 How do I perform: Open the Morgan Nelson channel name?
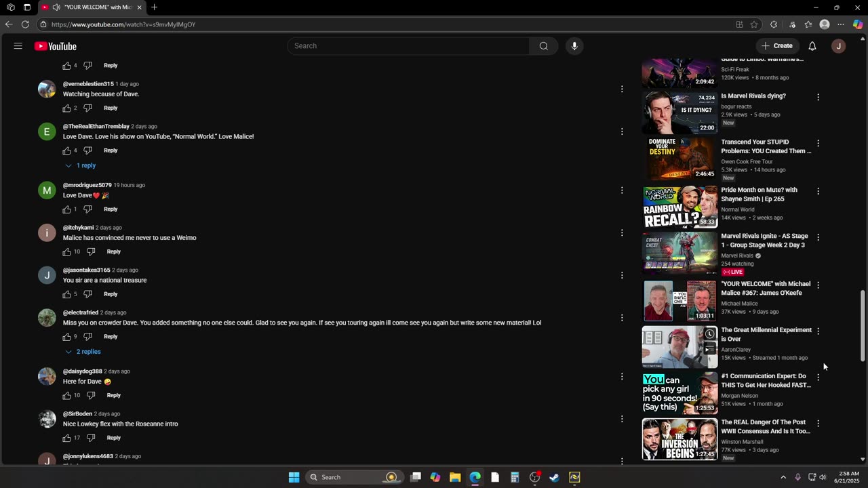coord(739,396)
